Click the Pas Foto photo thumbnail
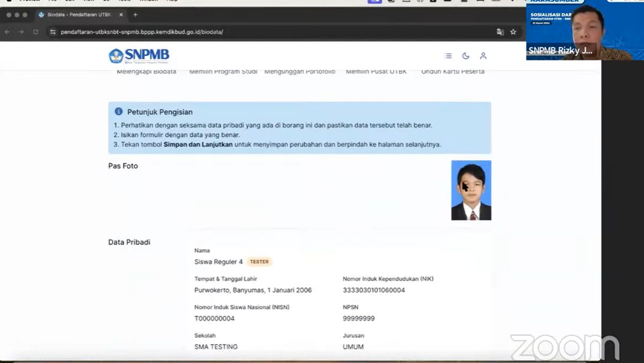Image resolution: width=644 pixels, height=363 pixels. [x=471, y=190]
